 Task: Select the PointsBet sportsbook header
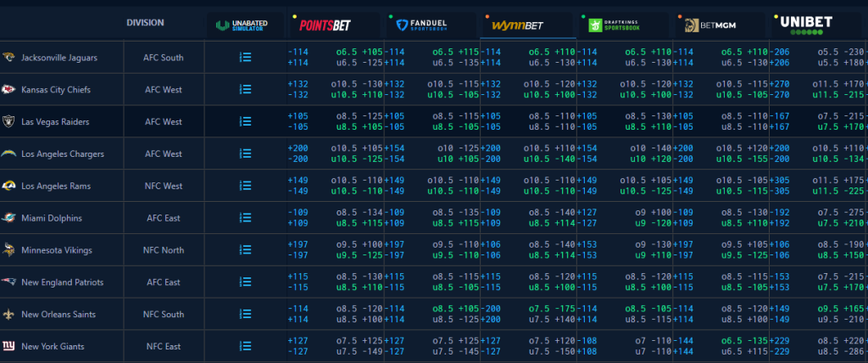click(325, 25)
